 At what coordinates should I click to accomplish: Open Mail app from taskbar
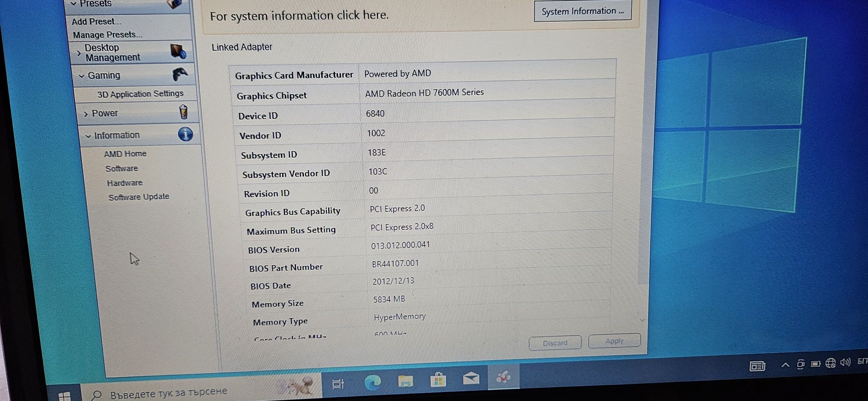coord(471,378)
